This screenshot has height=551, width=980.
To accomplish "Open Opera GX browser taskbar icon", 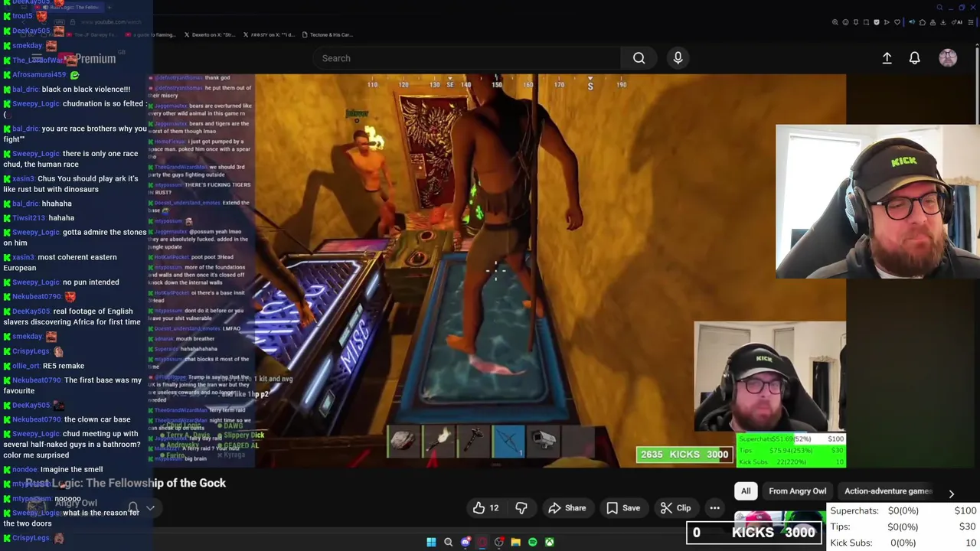I will click(482, 543).
